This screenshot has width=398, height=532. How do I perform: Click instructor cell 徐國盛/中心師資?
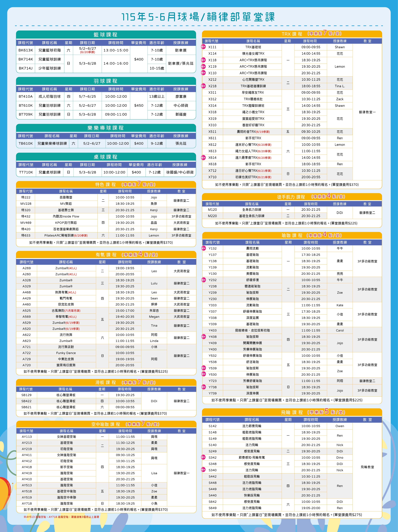point(180,172)
